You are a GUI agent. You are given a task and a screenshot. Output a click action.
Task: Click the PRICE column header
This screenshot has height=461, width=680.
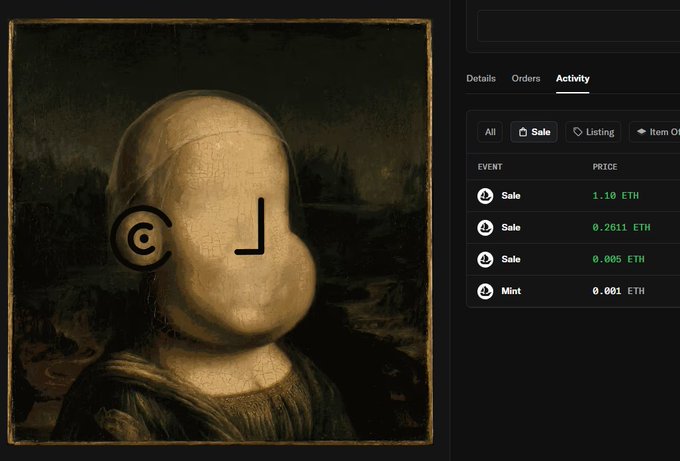605,167
